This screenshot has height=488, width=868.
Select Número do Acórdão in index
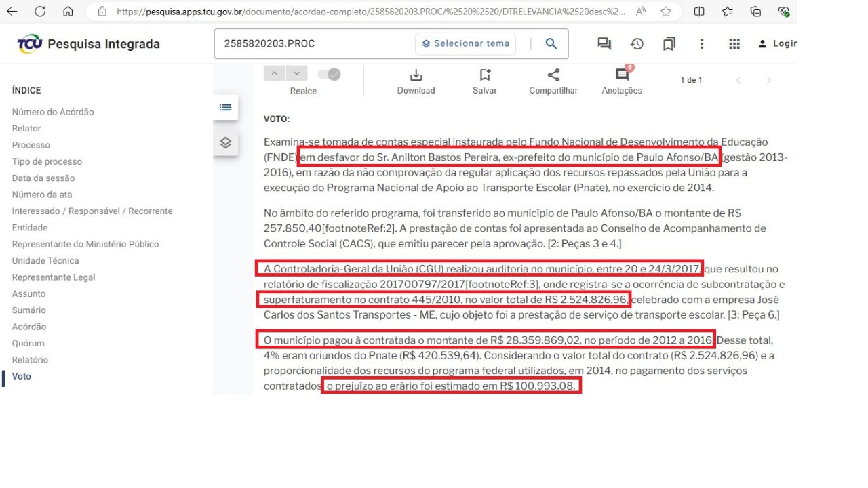coord(53,112)
